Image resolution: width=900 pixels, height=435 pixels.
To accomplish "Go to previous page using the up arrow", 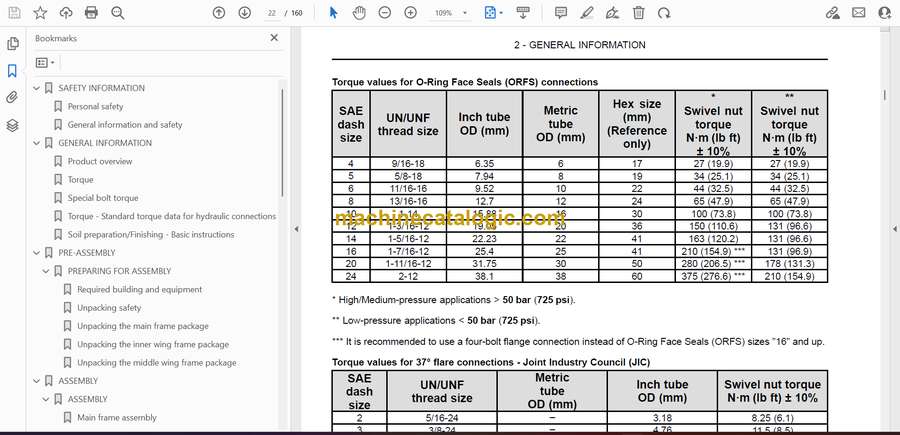I will (x=219, y=13).
